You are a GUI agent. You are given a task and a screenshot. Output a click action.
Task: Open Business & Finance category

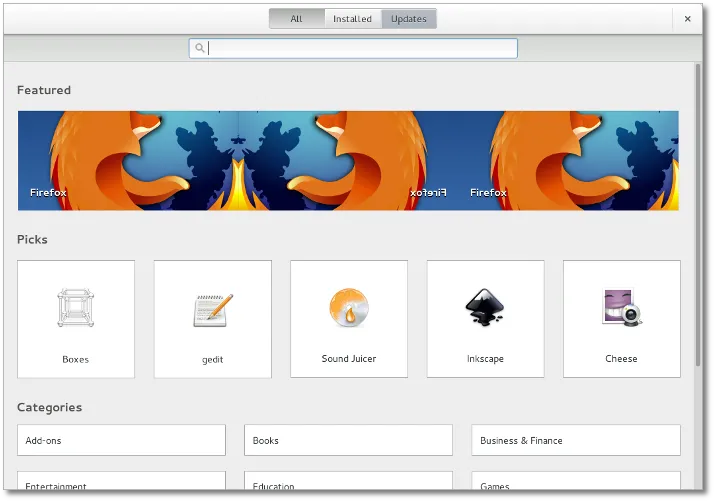(575, 440)
